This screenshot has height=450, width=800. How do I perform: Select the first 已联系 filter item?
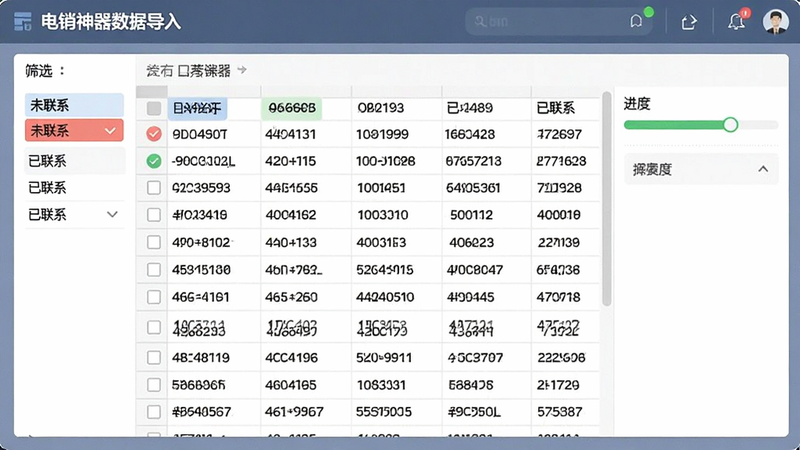tap(74, 161)
